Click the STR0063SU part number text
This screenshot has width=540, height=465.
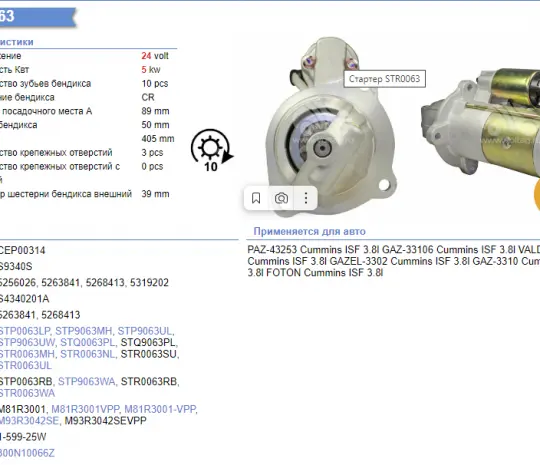pyautogui.click(x=149, y=354)
